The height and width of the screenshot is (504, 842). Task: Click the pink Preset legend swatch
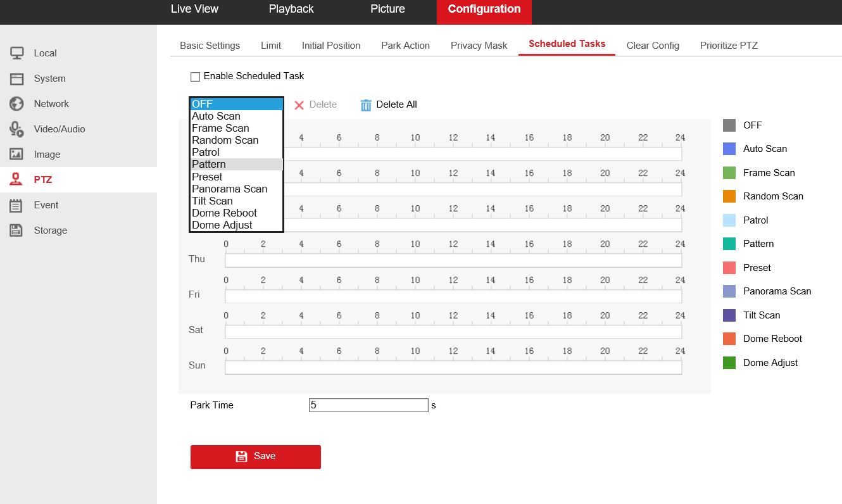click(729, 268)
